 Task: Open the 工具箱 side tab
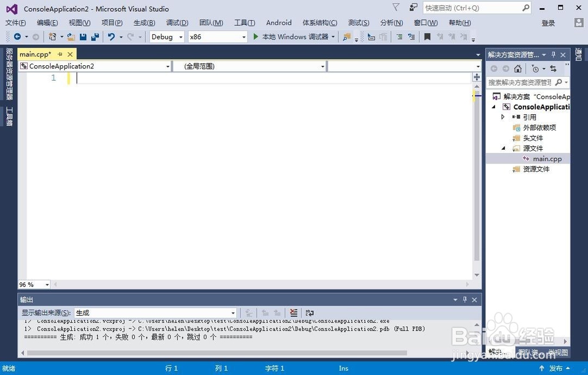[9, 117]
